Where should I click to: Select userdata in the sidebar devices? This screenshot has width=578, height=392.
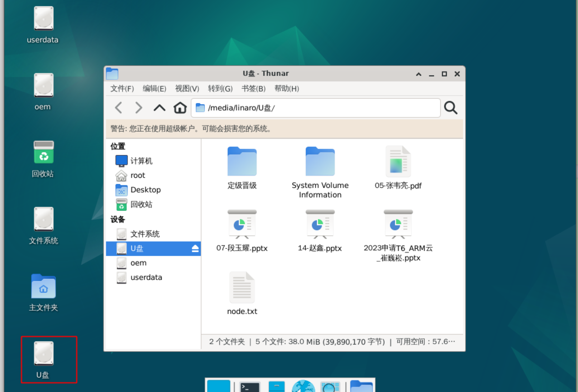(153, 277)
